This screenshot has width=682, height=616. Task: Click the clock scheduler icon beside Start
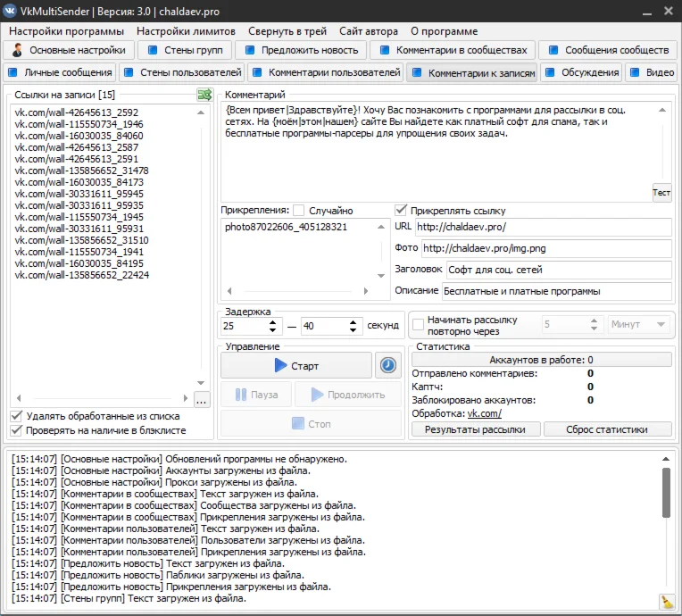click(387, 365)
